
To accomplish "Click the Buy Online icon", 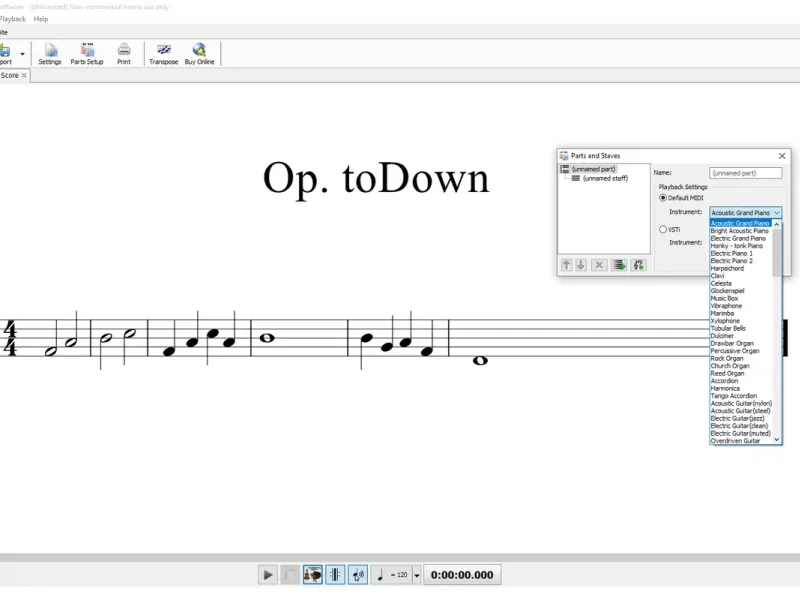I will (199, 54).
